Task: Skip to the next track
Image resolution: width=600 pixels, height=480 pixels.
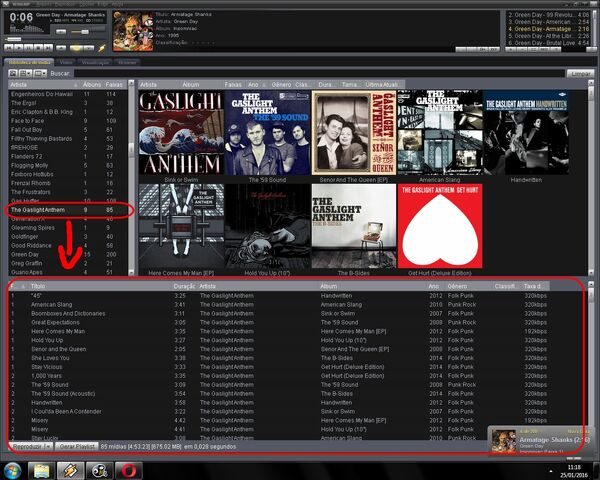Action: coord(48,48)
